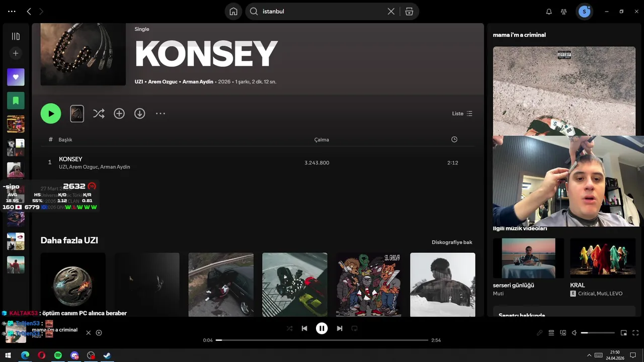Image resolution: width=644 pixels, height=362 pixels.
Task: Click the istanbul search field
Action: [x=322, y=11]
